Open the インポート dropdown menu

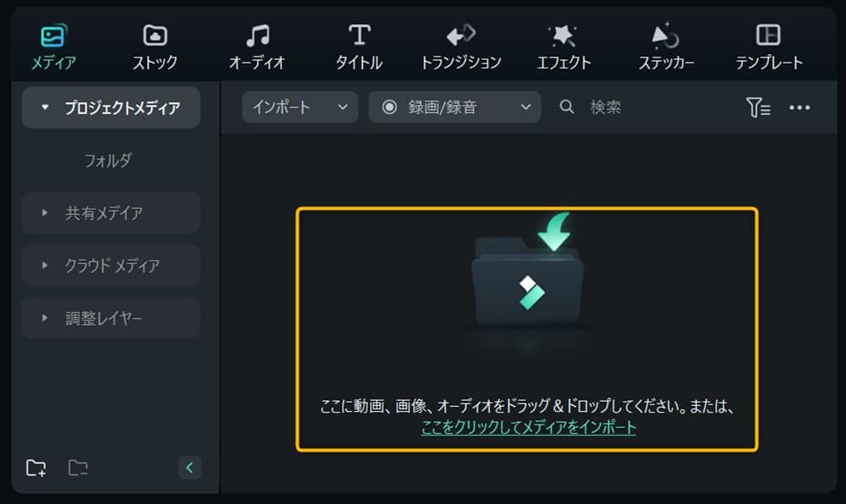[x=299, y=107]
